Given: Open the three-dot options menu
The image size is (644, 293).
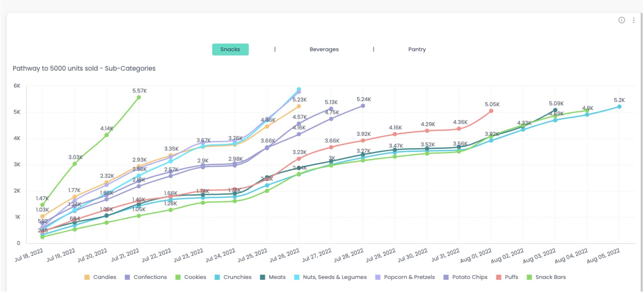Looking at the screenshot, I should (634, 20).
